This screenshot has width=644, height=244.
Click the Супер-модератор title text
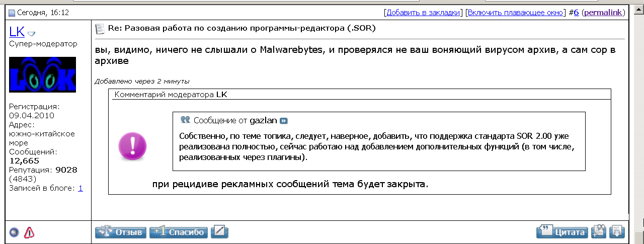coord(43,44)
